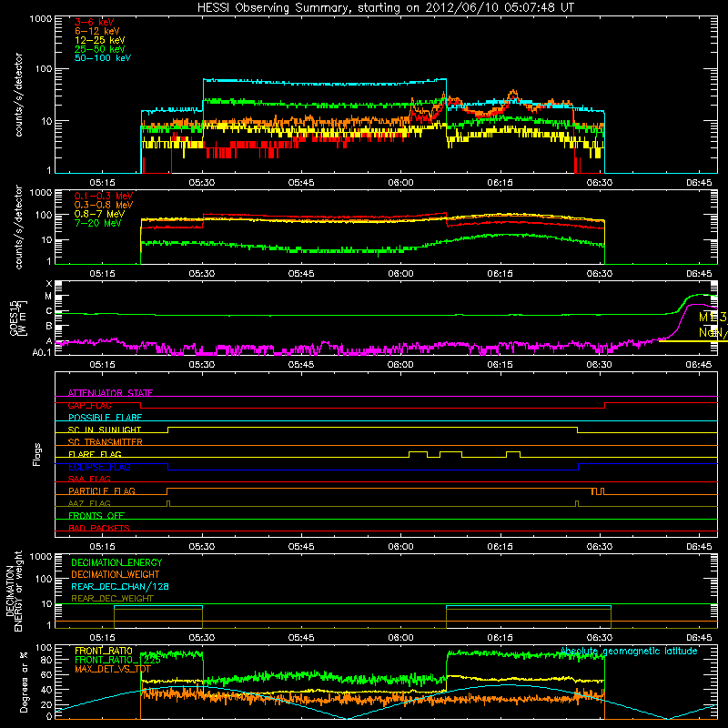Viewport: 728px width, 728px height.
Task: Click the 0.3-0.8 MeV legend label
Action: (104, 205)
